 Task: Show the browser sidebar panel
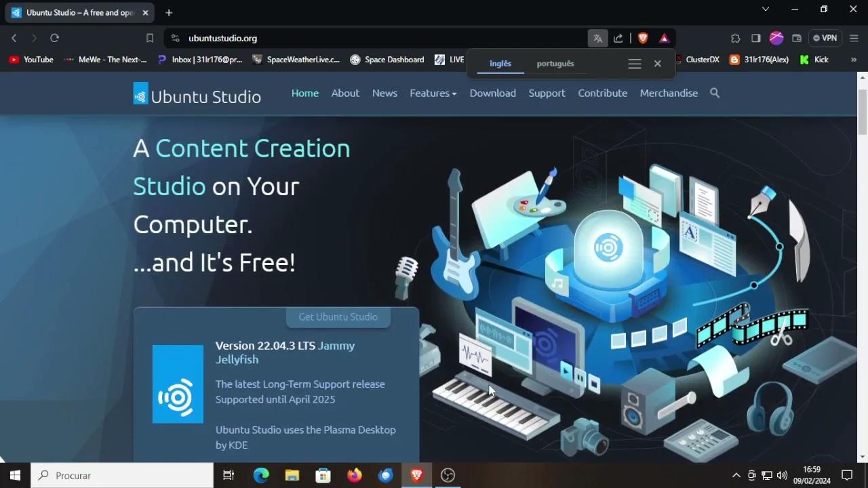coord(756,38)
